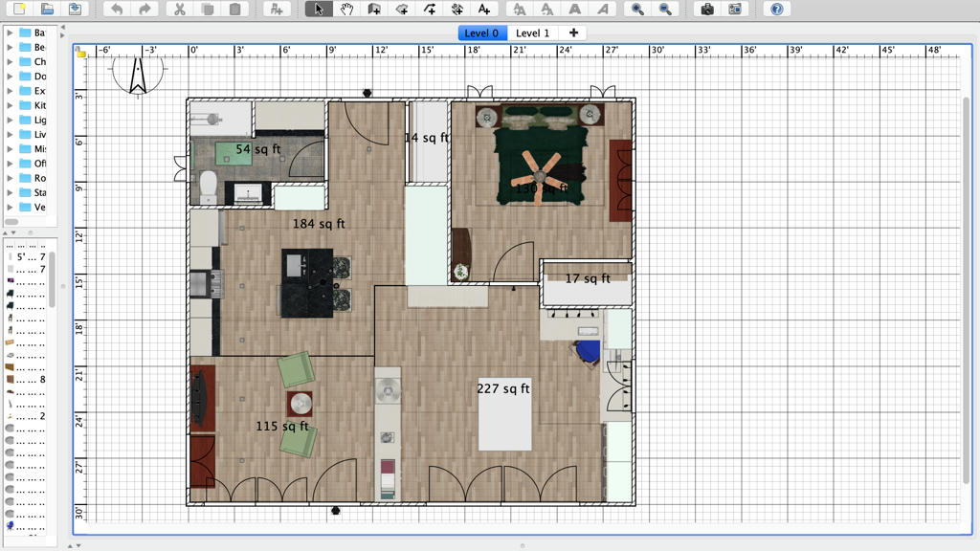Open Help with the question mark icon
Screen dimensions: 980x551
pyautogui.click(x=776, y=9)
